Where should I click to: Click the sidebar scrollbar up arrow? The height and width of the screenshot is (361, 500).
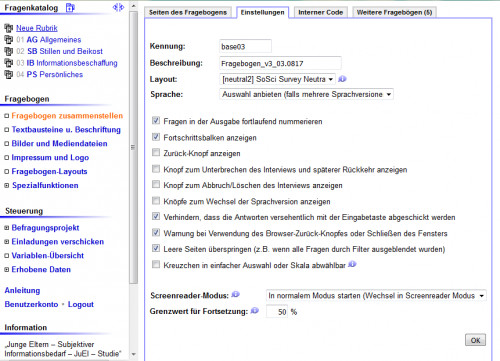(133, 6)
